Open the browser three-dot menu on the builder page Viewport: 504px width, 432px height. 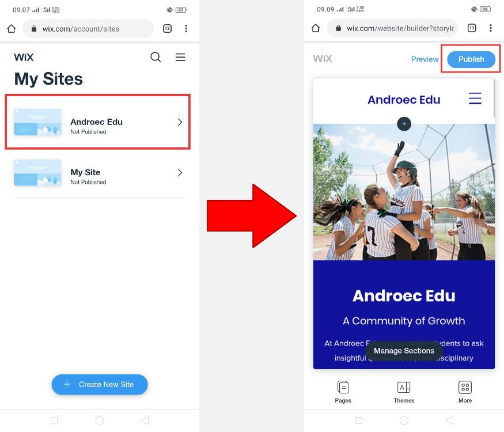pos(491,28)
